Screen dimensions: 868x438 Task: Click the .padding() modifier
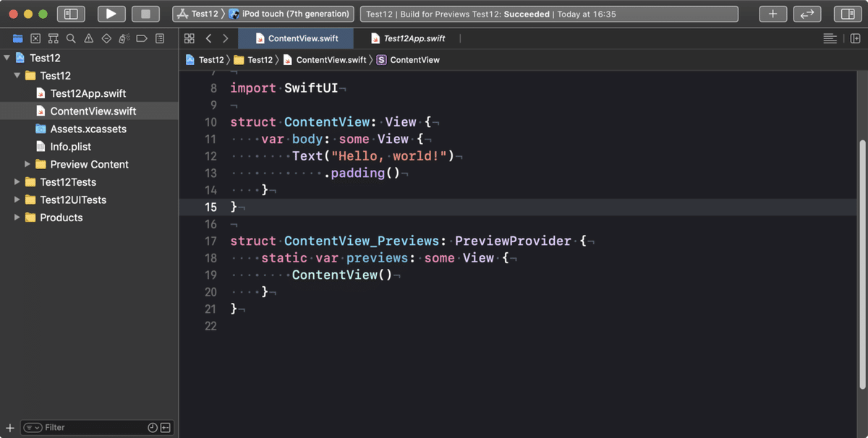tap(361, 173)
